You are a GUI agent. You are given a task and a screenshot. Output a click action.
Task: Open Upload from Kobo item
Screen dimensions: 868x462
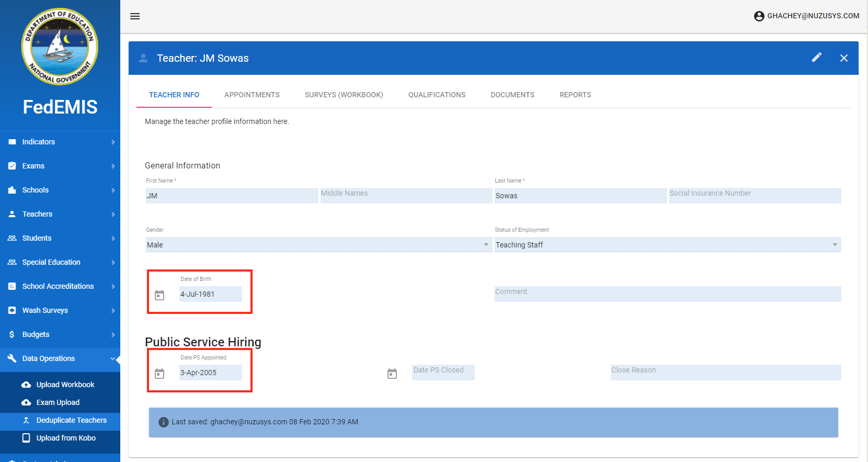click(66, 438)
